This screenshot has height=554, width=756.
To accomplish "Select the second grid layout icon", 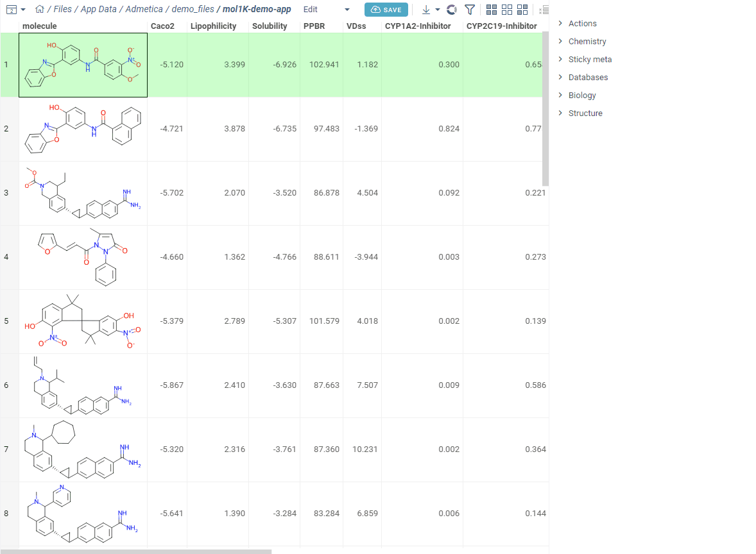I will coord(507,10).
